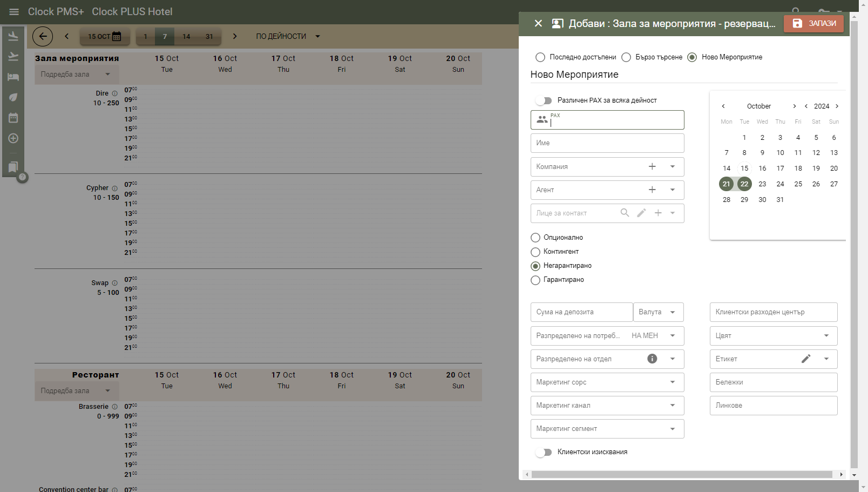Click the PAX input field
The height and width of the screenshot is (492, 868).
coord(607,120)
